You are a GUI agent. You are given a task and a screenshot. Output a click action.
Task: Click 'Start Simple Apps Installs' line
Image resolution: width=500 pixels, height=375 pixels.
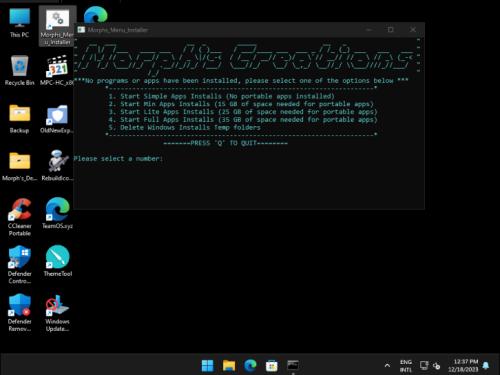(x=221, y=96)
